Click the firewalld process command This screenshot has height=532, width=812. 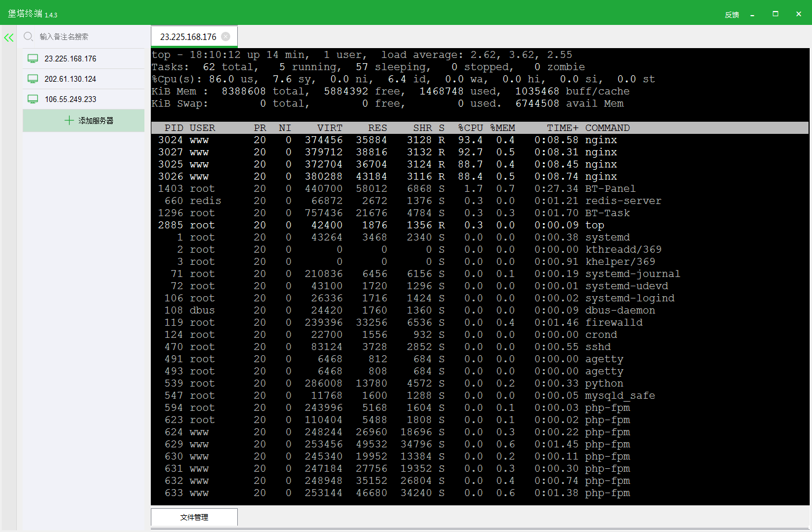pyautogui.click(x=614, y=323)
